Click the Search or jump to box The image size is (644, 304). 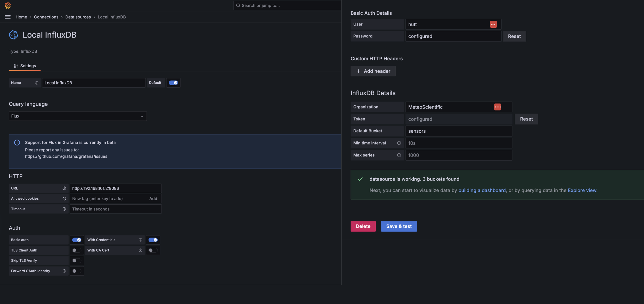[x=287, y=5]
